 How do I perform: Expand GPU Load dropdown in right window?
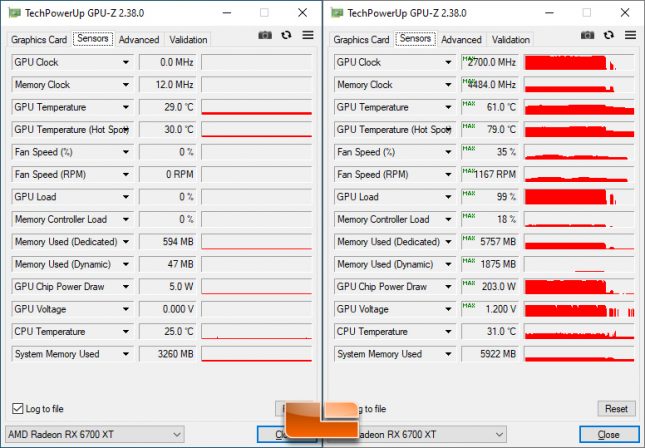tap(448, 197)
